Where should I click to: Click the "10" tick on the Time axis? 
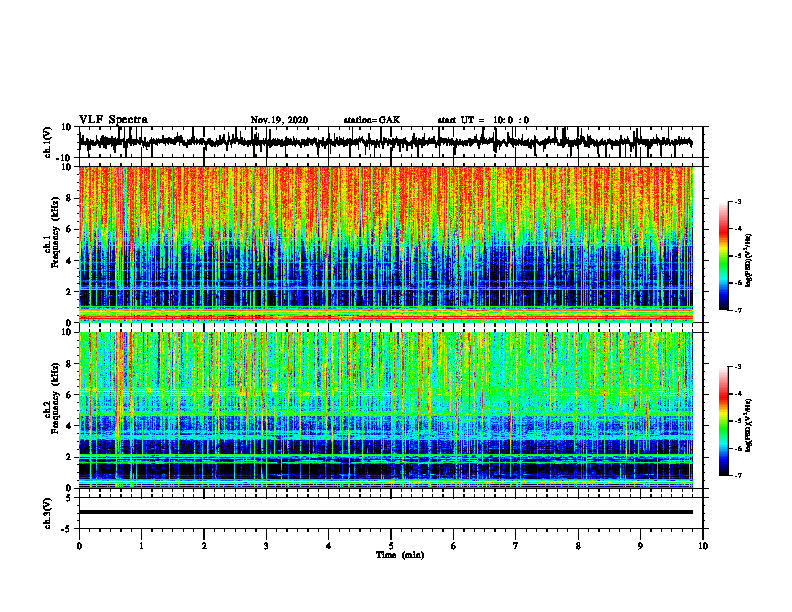703,546
